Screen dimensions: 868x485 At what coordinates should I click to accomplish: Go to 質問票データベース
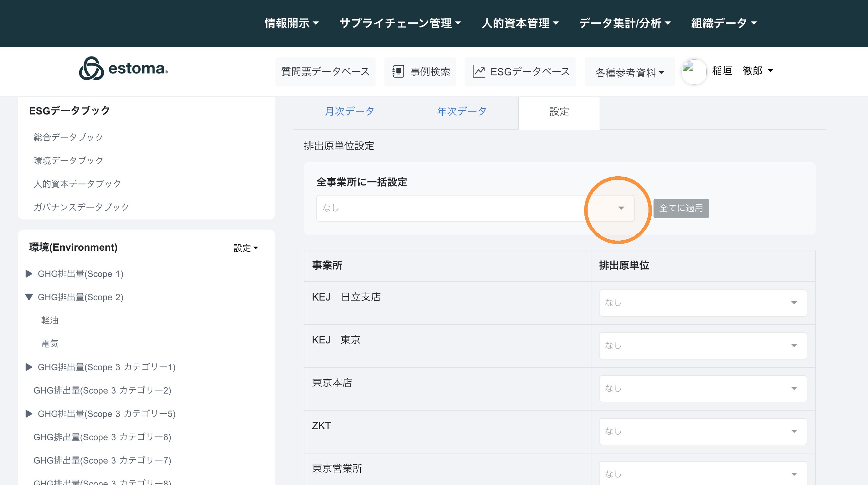[x=325, y=71]
